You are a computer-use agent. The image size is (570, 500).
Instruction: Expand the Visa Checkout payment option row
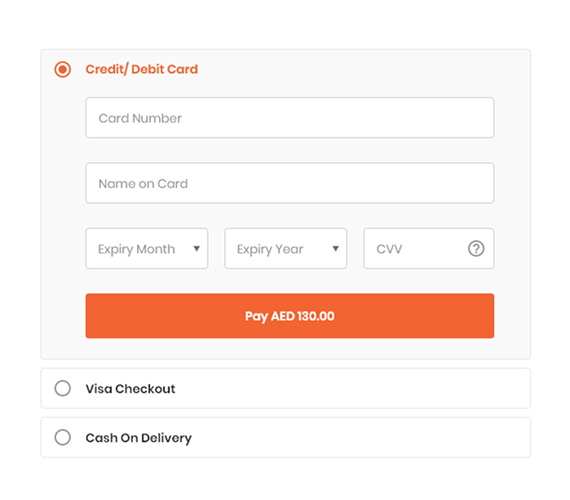click(x=286, y=388)
